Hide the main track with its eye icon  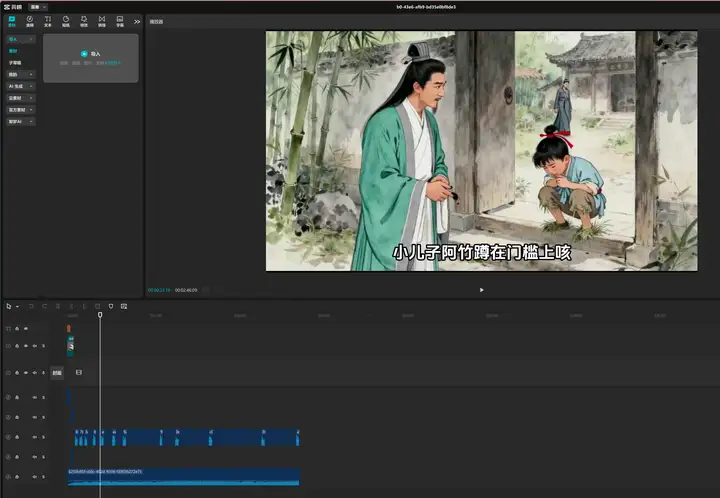pyautogui.click(x=26, y=373)
